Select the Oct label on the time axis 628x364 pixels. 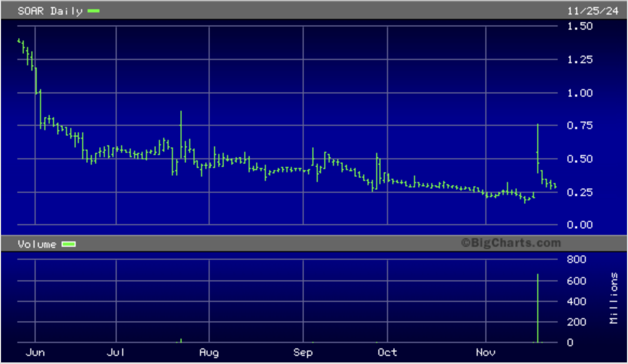(387, 353)
